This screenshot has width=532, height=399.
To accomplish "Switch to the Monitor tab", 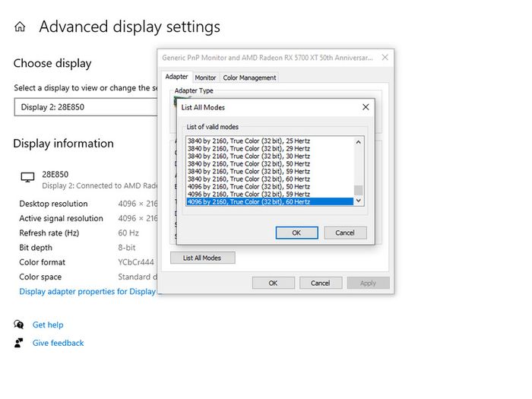I will [205, 78].
